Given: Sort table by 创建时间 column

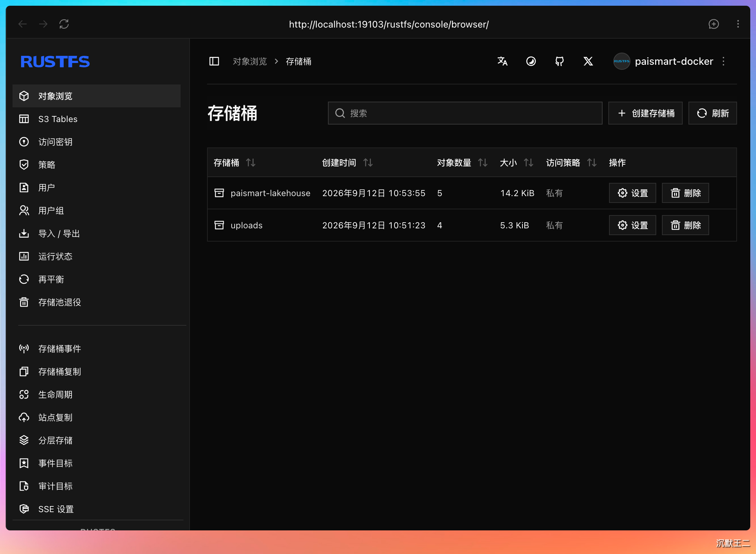Looking at the screenshot, I should (x=368, y=163).
